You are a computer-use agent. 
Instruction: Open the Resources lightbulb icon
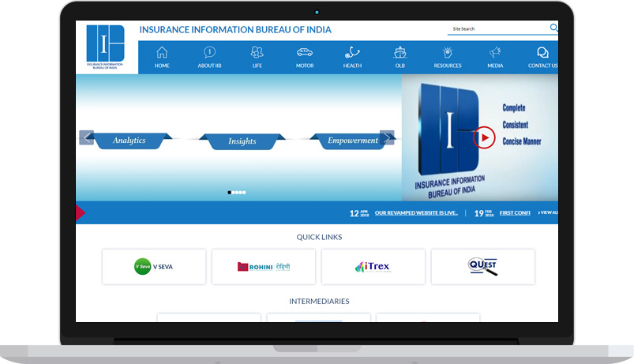click(x=447, y=52)
